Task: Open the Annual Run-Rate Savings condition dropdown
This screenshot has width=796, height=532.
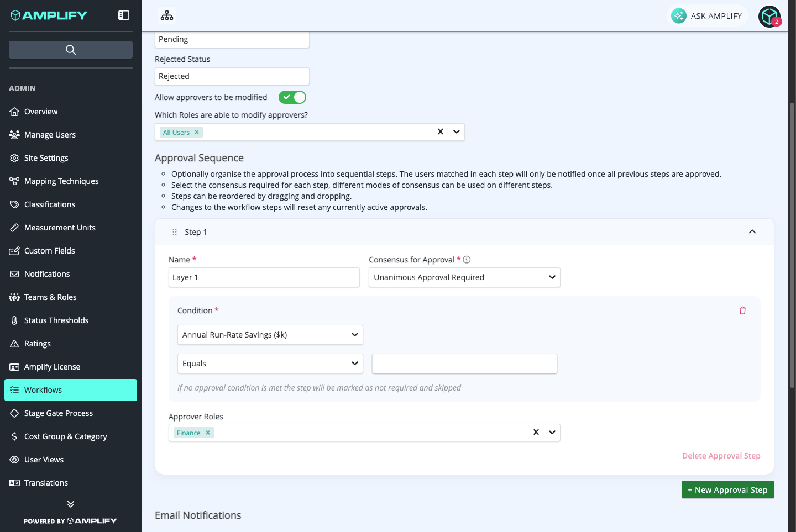Action: pyautogui.click(x=270, y=335)
